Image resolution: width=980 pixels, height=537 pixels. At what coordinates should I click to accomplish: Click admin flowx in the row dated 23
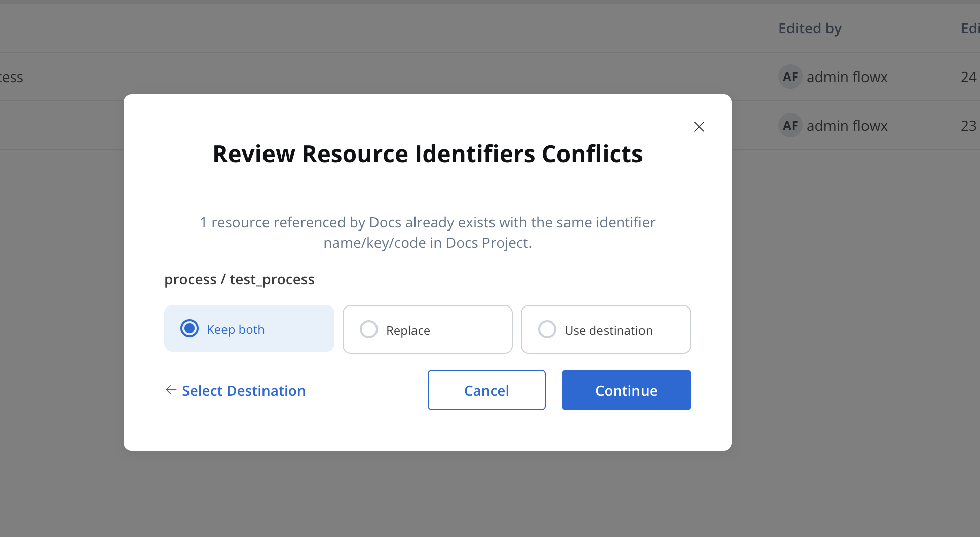coord(847,126)
